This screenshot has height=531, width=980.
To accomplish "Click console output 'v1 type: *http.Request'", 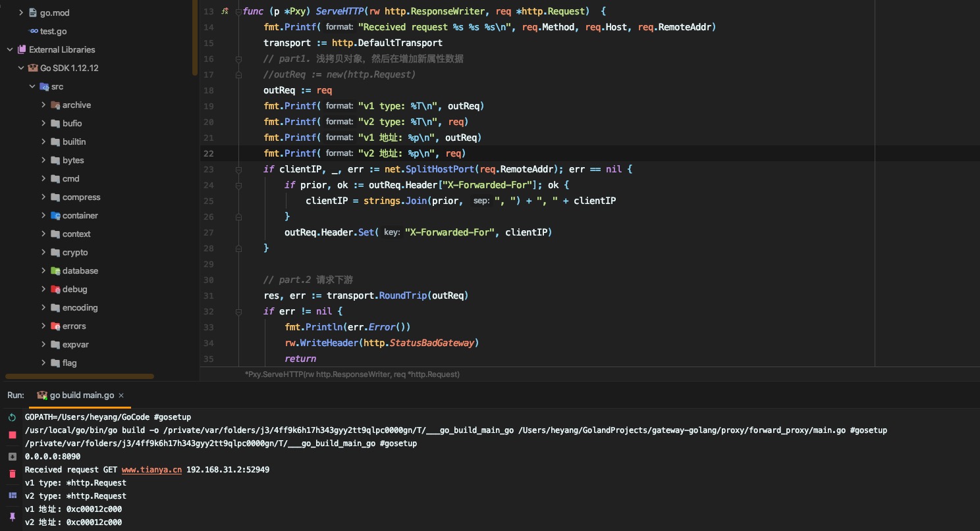I will coord(76,483).
